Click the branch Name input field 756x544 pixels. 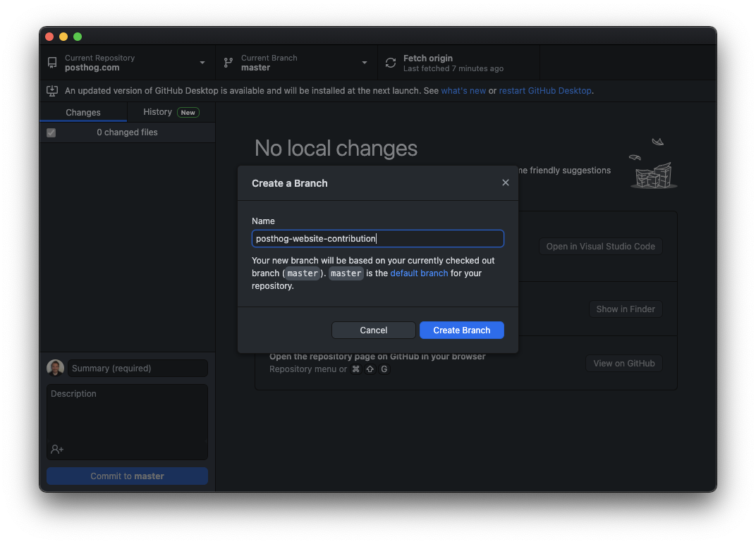pos(377,238)
